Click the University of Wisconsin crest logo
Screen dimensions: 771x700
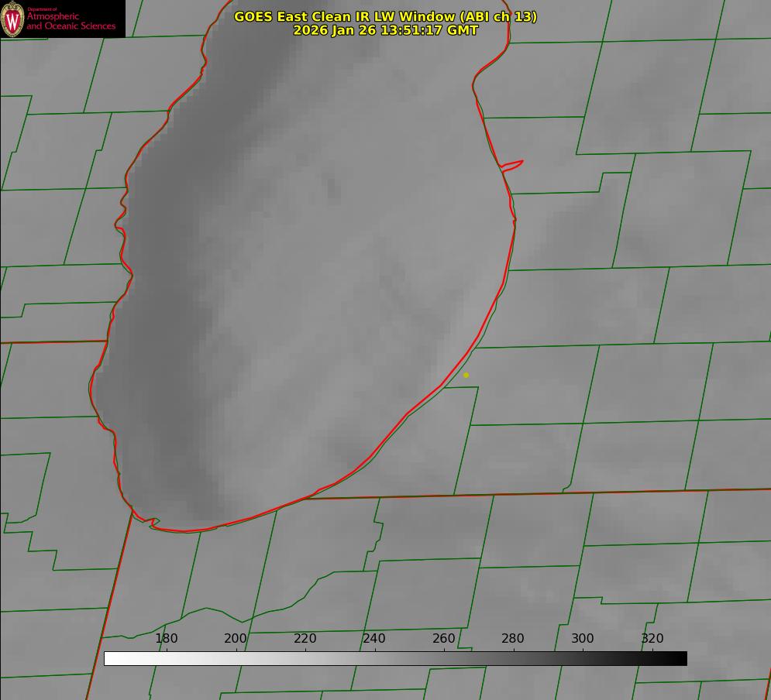[x=12, y=19]
